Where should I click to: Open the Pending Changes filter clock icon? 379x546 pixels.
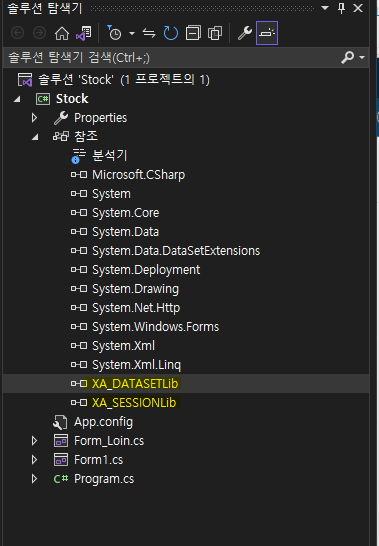(x=114, y=33)
